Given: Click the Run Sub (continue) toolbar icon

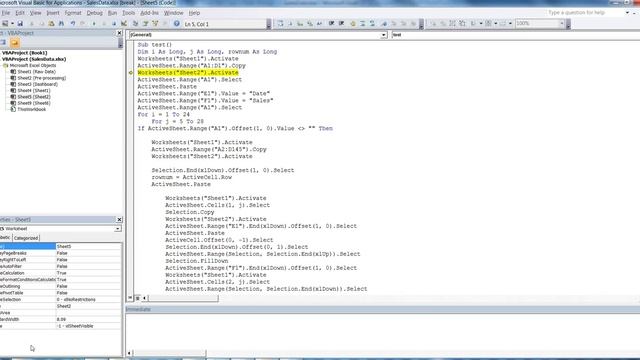Looking at the screenshot, I should pos(94,24).
